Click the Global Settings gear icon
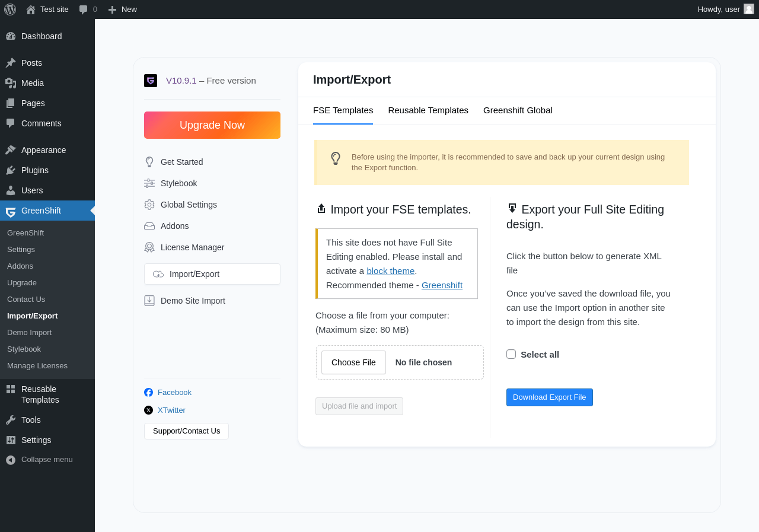This screenshot has height=532, width=759. pyautogui.click(x=149, y=205)
